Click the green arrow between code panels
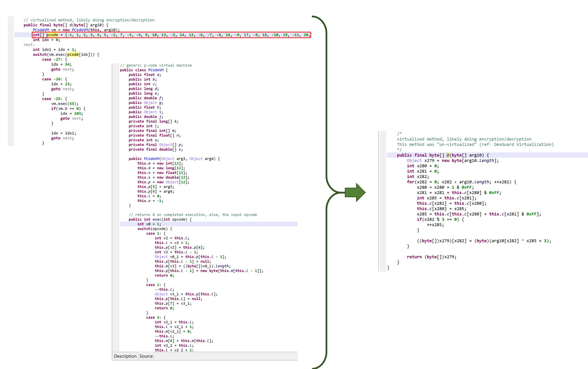The image size is (588, 369). click(355, 192)
